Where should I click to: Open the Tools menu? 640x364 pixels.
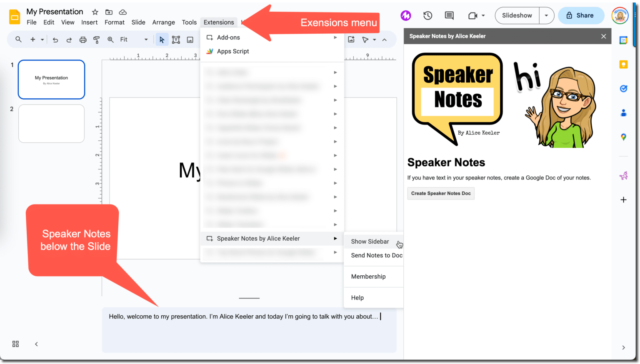click(x=189, y=22)
